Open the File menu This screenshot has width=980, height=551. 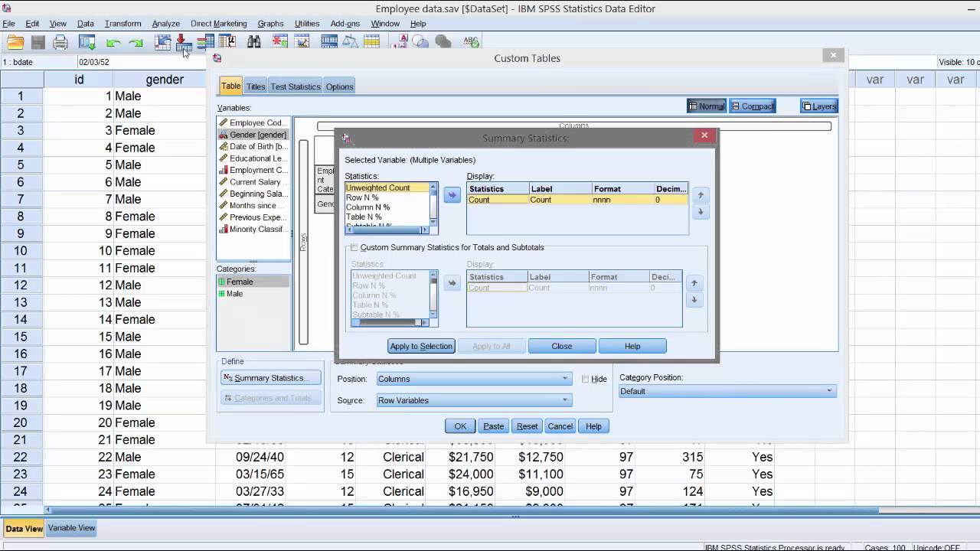tap(8, 24)
